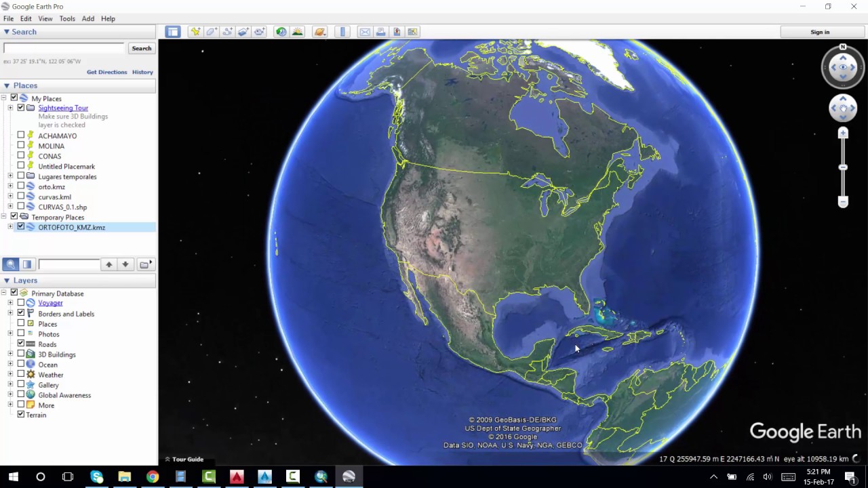Click the Windows Start button
Screen dimensions: 868x488
14,476
